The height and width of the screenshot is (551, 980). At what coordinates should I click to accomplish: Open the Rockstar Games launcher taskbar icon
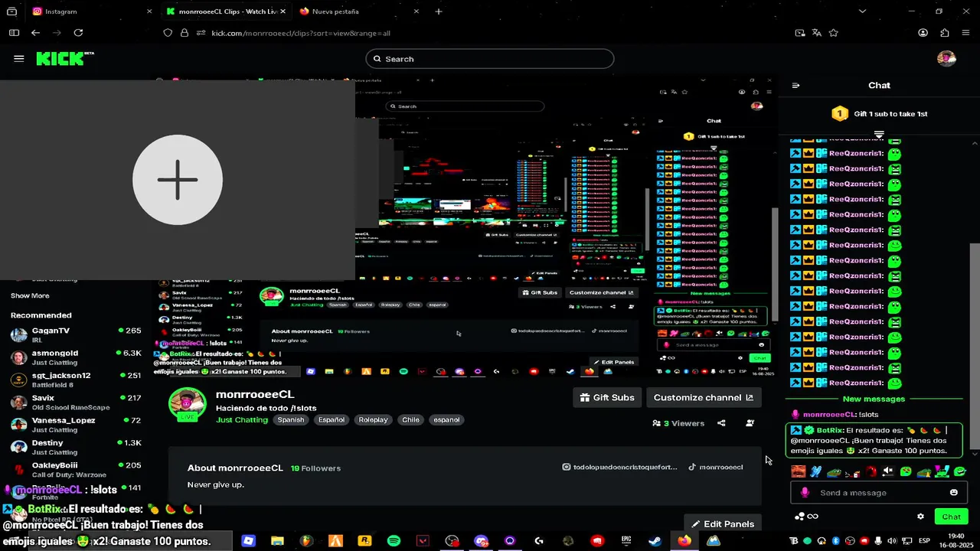tap(364, 541)
